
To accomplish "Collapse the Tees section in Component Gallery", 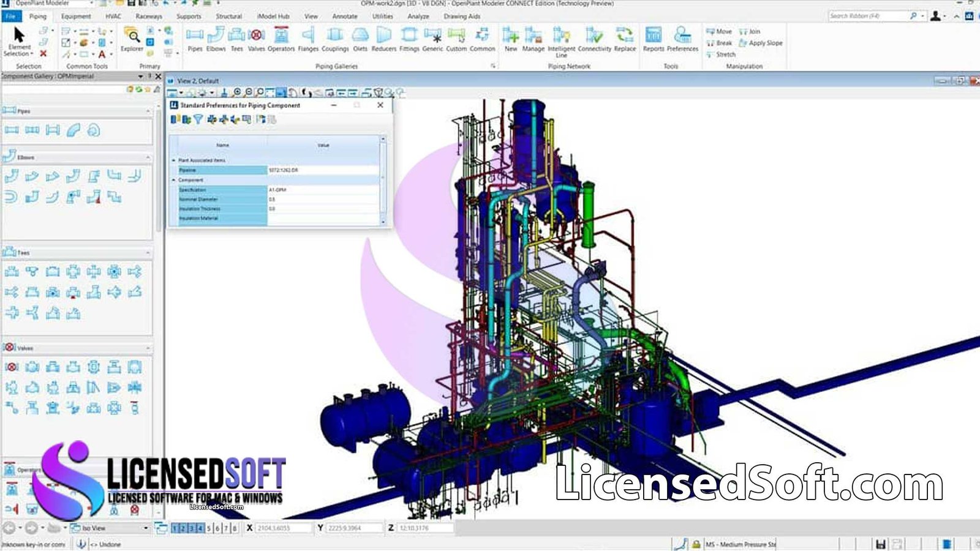I will [x=148, y=253].
